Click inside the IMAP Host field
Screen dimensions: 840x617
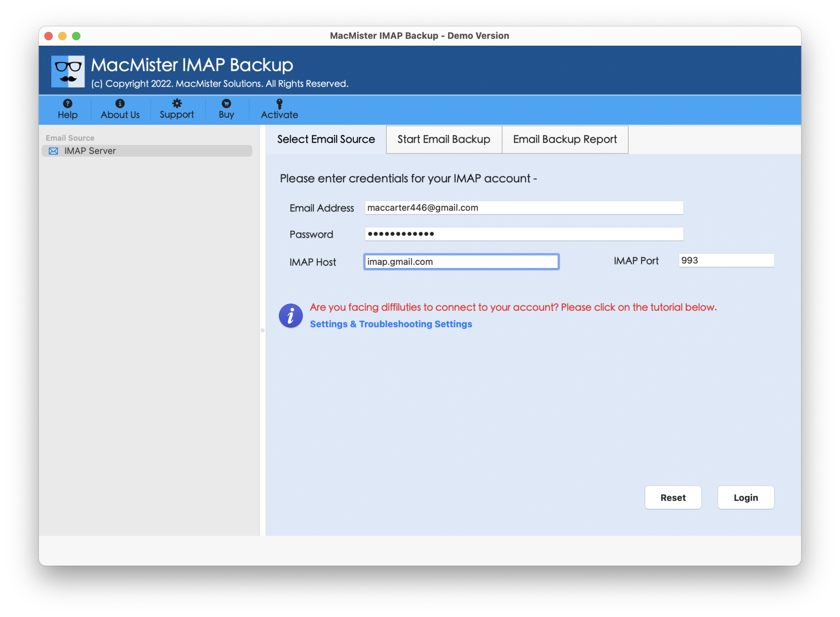click(461, 261)
